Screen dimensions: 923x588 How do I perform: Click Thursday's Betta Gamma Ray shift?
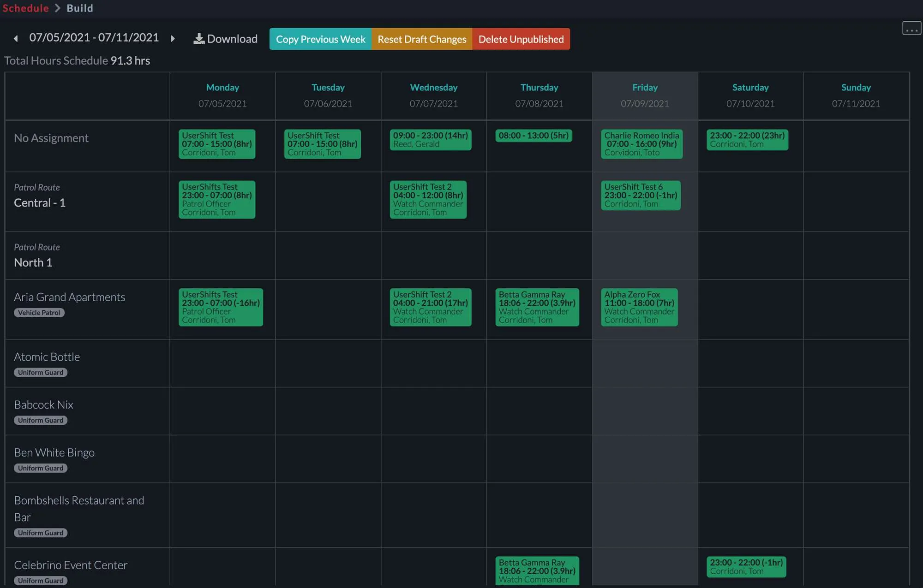537,307
